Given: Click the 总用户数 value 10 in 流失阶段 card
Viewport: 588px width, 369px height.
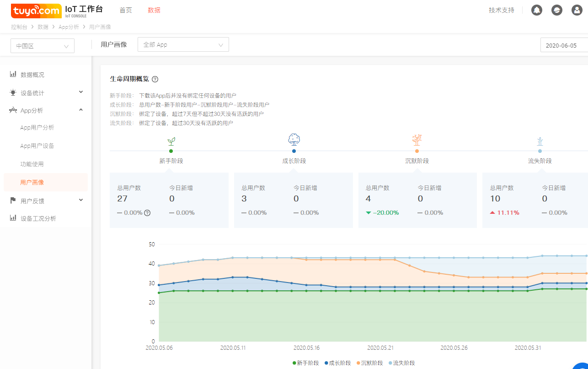Looking at the screenshot, I should (x=495, y=199).
